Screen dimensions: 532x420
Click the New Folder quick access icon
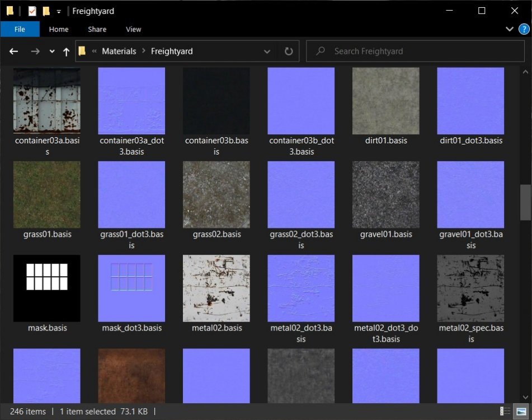tap(46, 11)
